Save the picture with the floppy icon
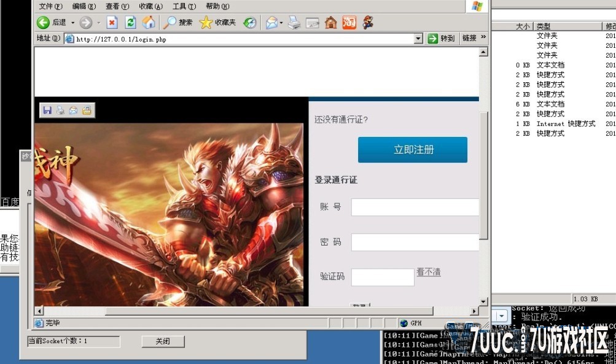 (47, 110)
